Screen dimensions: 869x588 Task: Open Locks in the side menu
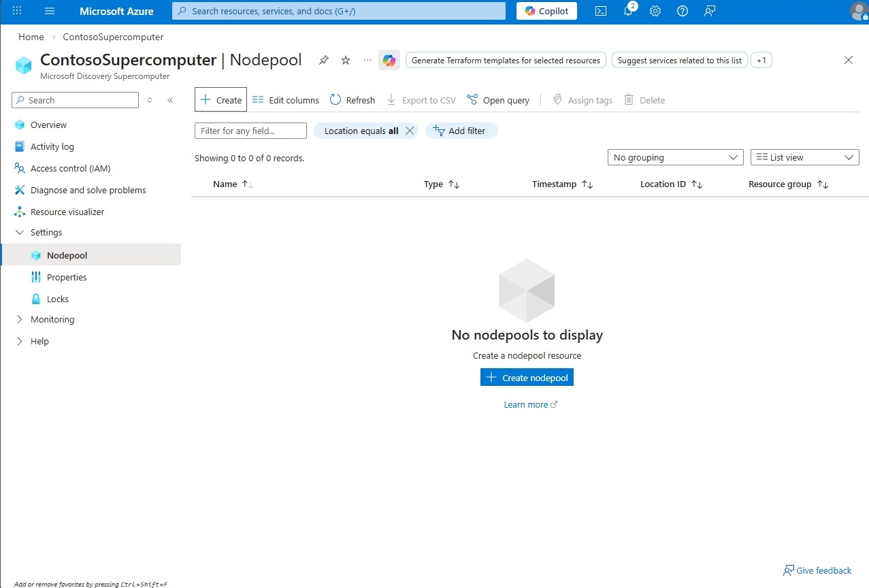(x=57, y=299)
